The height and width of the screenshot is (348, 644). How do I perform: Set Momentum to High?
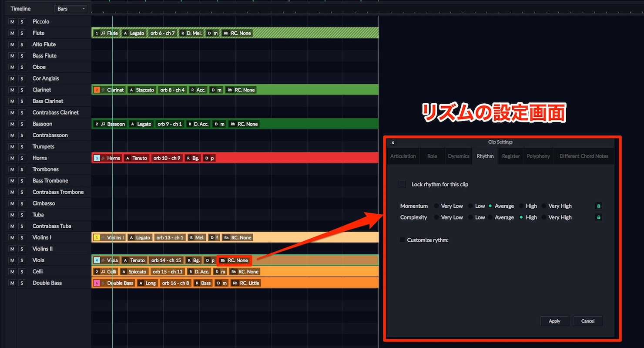click(521, 206)
